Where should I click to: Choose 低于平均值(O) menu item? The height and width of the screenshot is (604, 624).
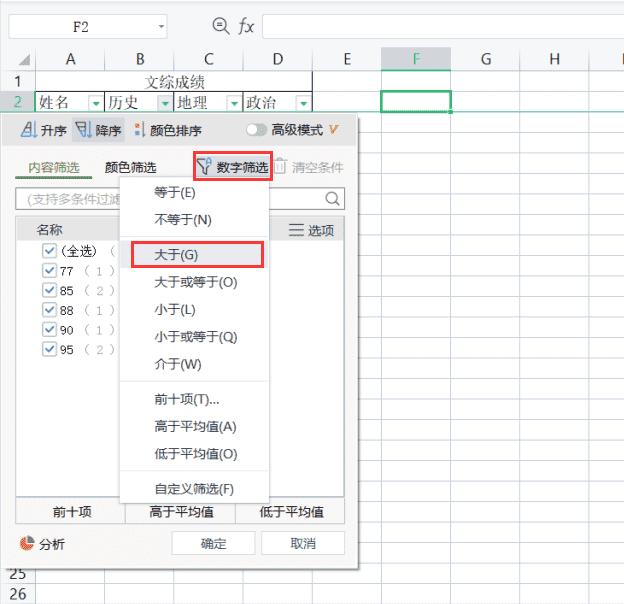click(195, 454)
